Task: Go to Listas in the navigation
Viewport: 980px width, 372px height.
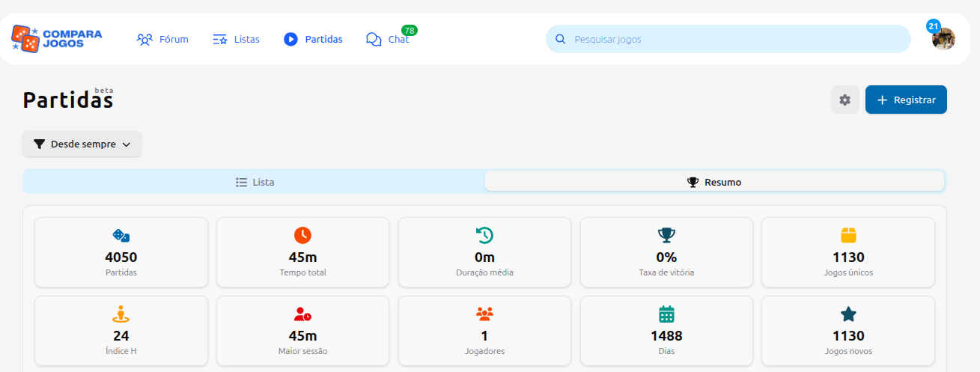Action: click(x=236, y=39)
